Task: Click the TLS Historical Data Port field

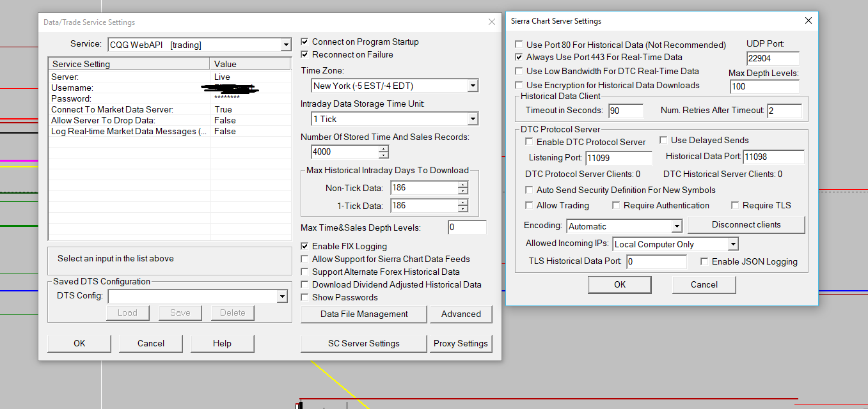Action: [656, 261]
